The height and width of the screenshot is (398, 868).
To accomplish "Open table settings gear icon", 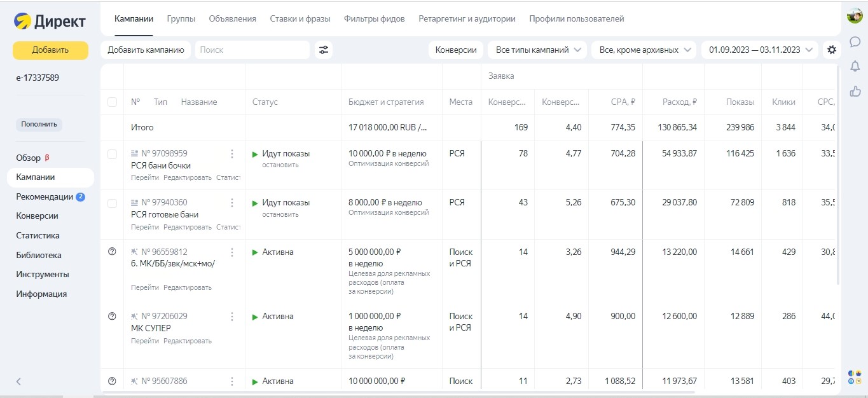I will (x=831, y=50).
